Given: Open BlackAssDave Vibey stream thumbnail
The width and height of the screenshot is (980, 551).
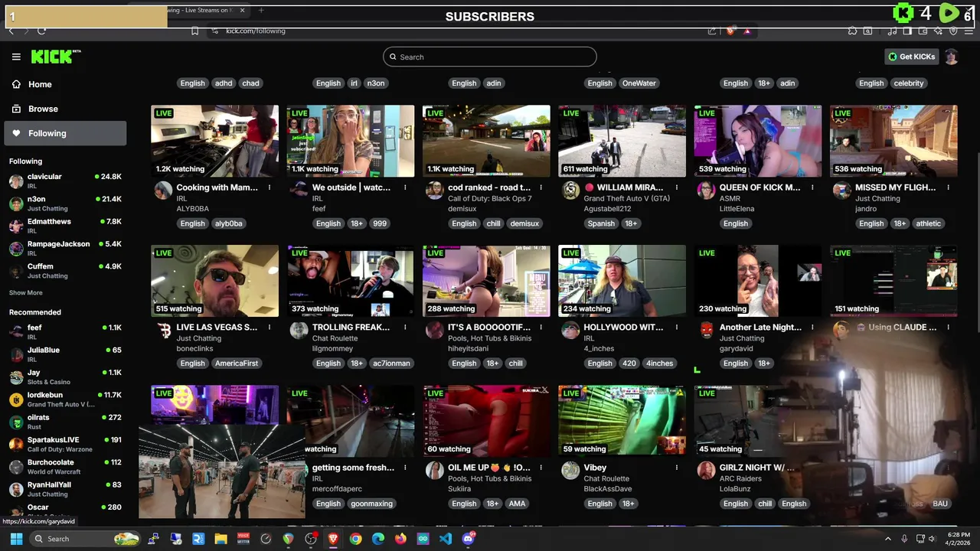Looking at the screenshot, I should [x=622, y=421].
